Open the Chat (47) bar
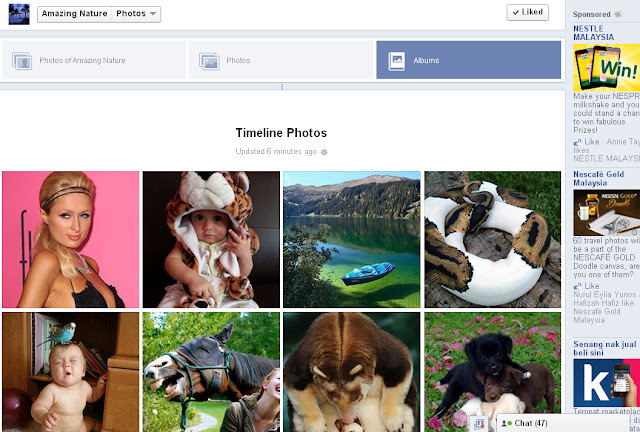The image size is (640, 432). point(563,423)
